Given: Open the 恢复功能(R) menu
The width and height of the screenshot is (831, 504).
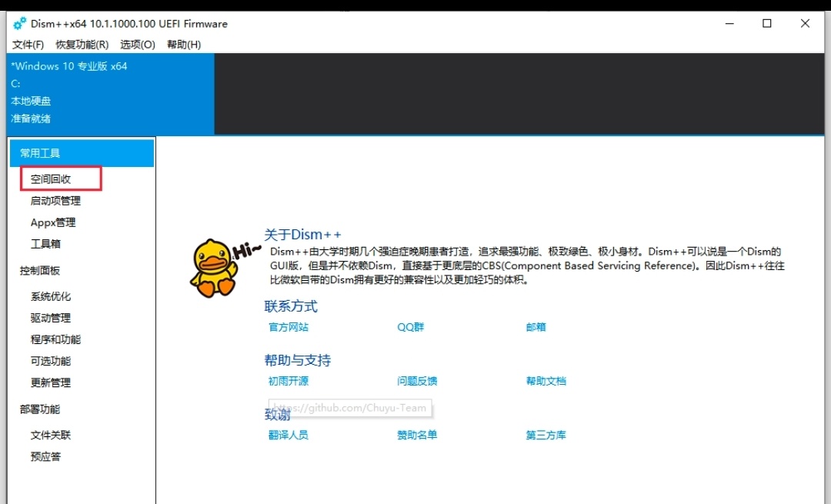Looking at the screenshot, I should click(x=82, y=45).
